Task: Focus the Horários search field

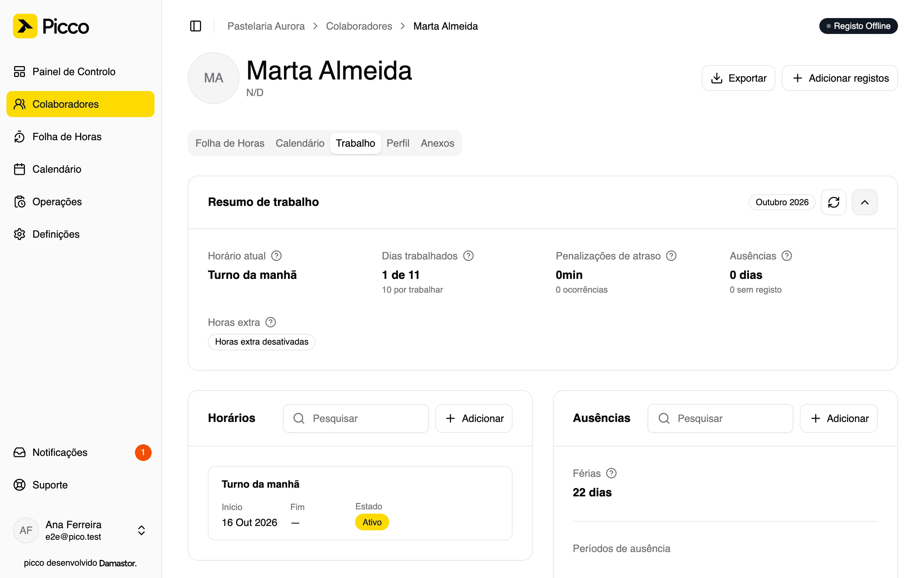Action: [356, 418]
